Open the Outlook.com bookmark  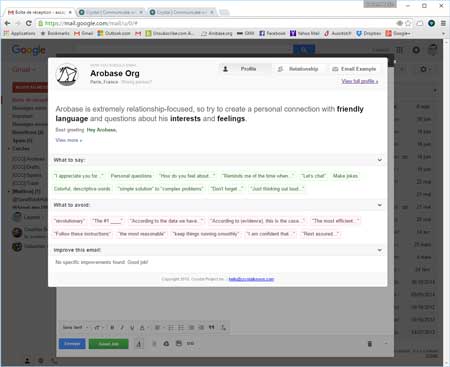[x=114, y=33]
